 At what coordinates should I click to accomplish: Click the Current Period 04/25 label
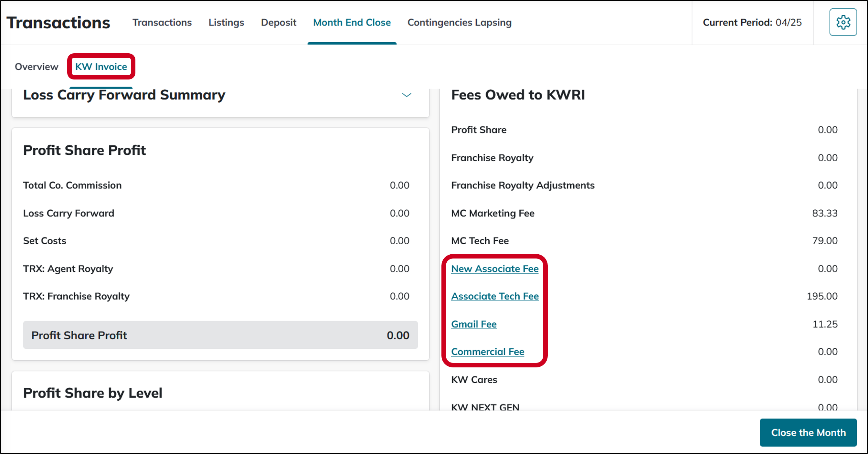[752, 23]
